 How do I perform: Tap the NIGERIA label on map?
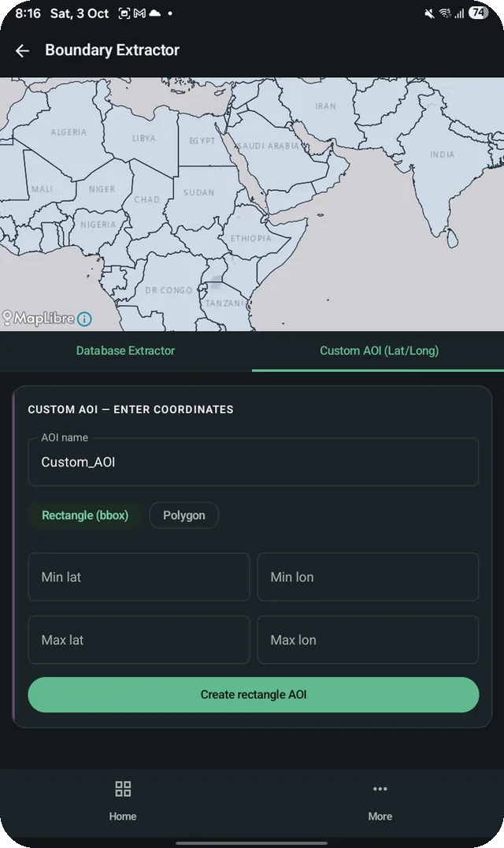pos(98,225)
